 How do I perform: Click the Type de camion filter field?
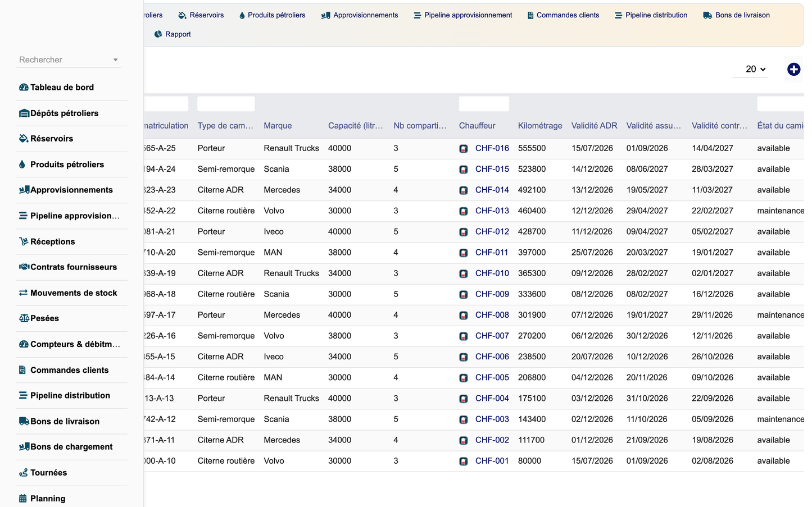pos(226,104)
